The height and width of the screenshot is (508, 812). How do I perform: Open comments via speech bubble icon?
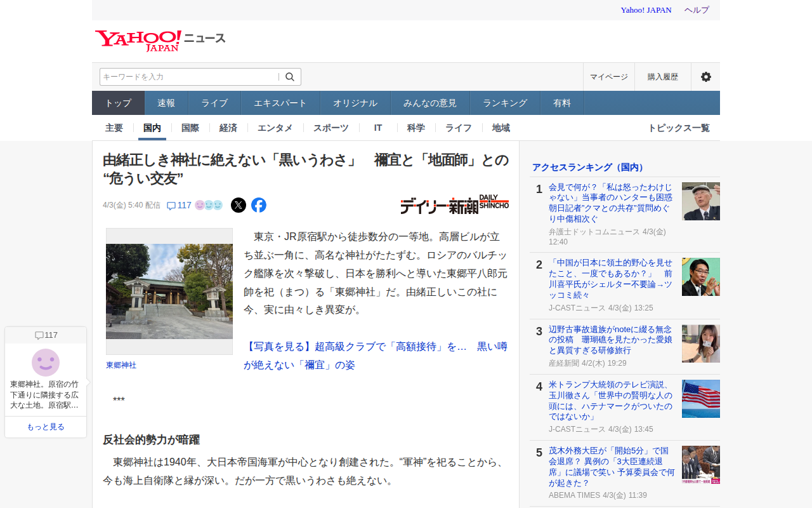(x=171, y=206)
